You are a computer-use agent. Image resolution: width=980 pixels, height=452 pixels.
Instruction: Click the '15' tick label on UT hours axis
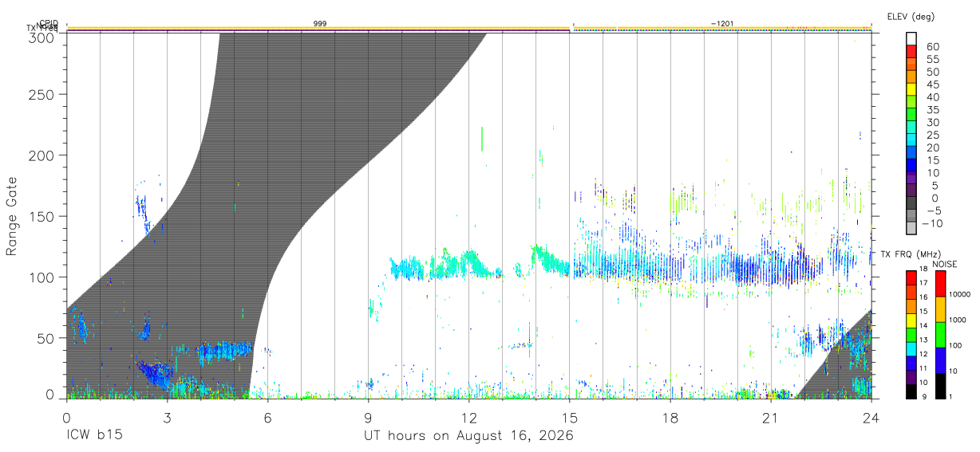(570, 418)
